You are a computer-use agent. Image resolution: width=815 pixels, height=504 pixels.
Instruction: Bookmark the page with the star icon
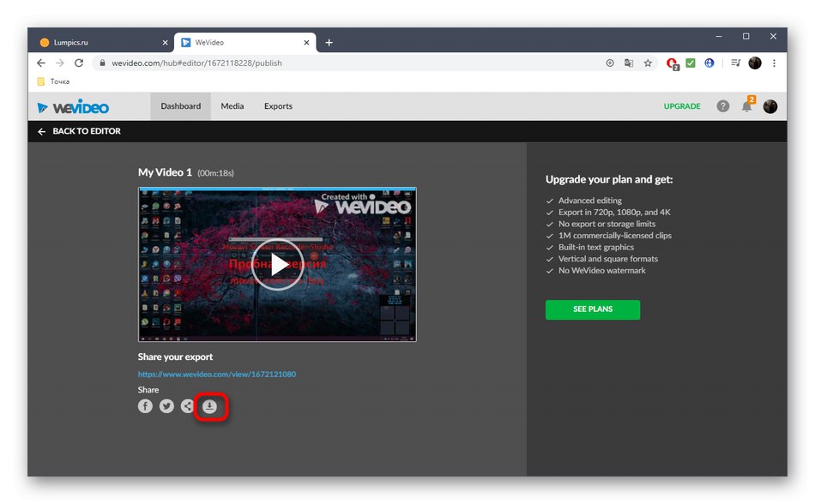tap(649, 63)
